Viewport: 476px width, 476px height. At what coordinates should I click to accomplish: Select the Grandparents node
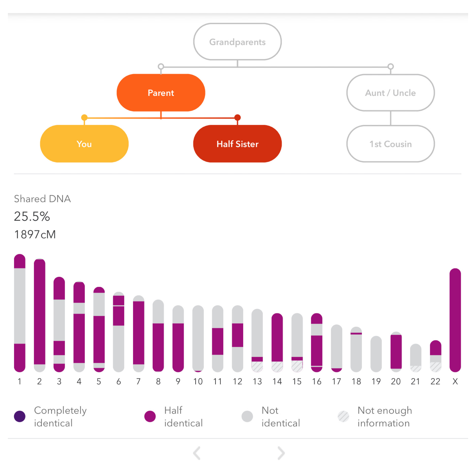pos(237,42)
